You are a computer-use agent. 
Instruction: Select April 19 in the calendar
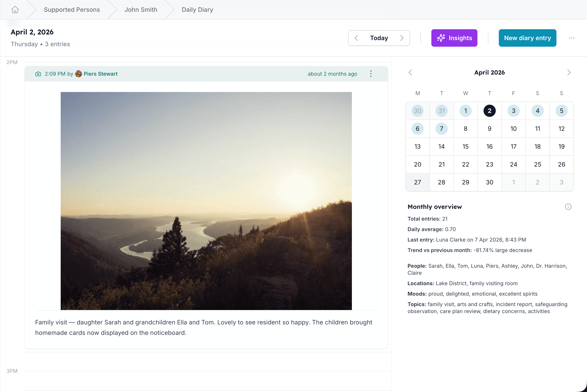[561, 147]
